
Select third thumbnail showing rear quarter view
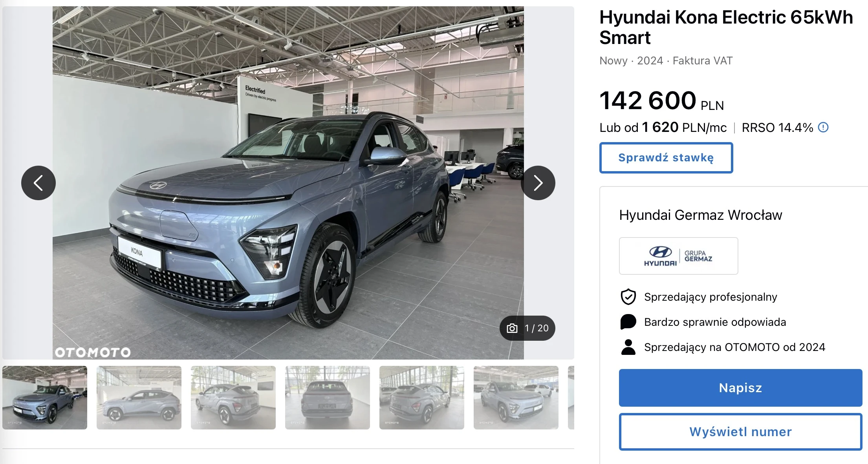233,398
